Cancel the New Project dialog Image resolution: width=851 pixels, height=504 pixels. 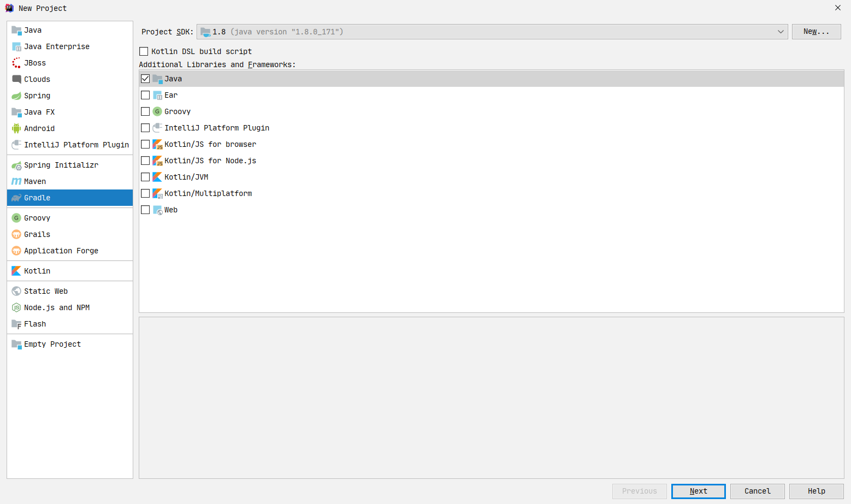click(757, 491)
